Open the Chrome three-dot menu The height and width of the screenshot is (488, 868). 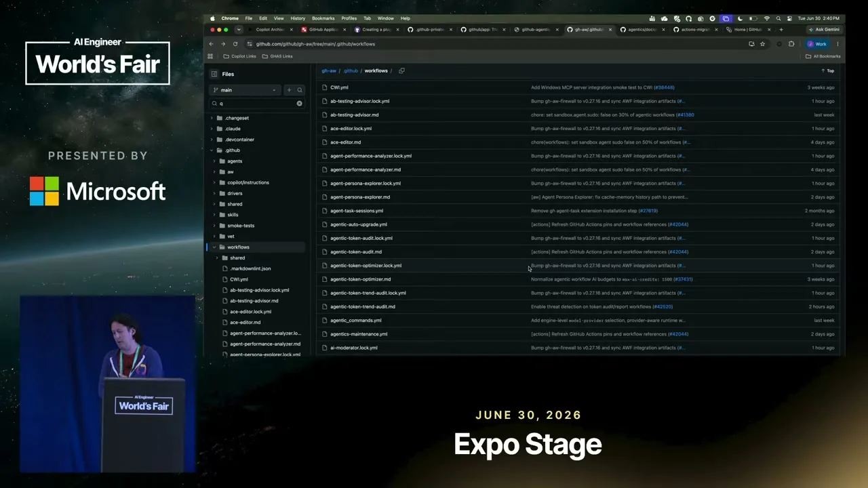point(837,44)
